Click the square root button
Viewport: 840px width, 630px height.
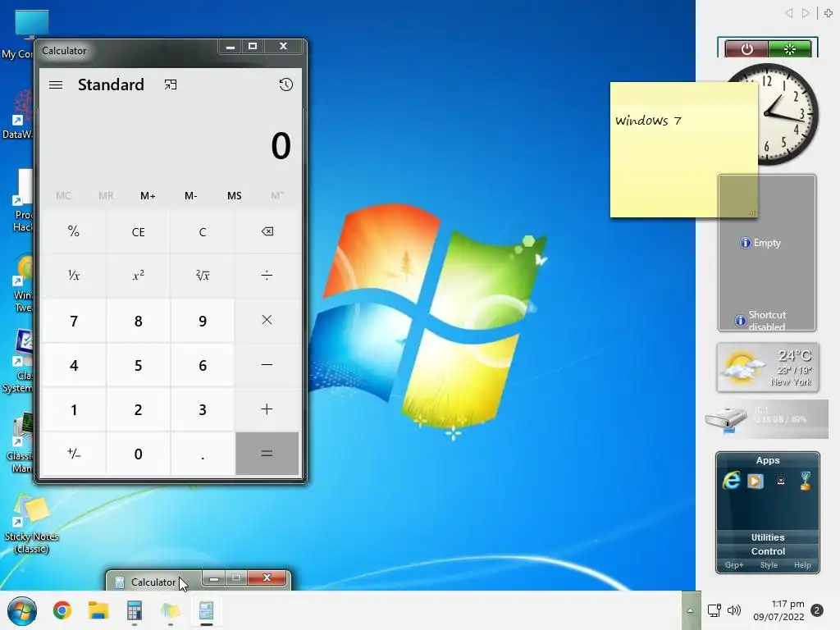[203, 276]
